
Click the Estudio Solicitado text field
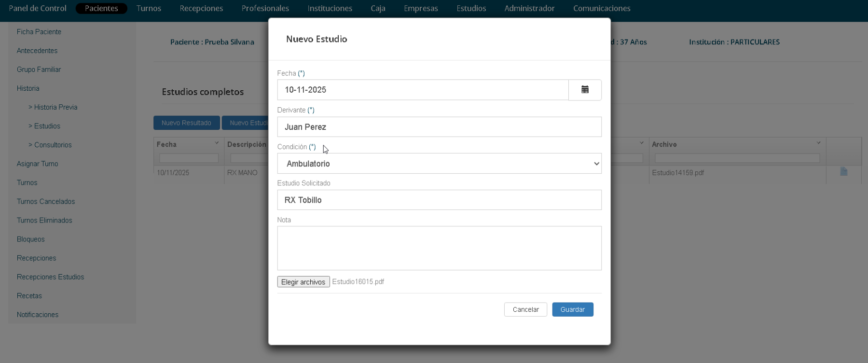click(439, 200)
